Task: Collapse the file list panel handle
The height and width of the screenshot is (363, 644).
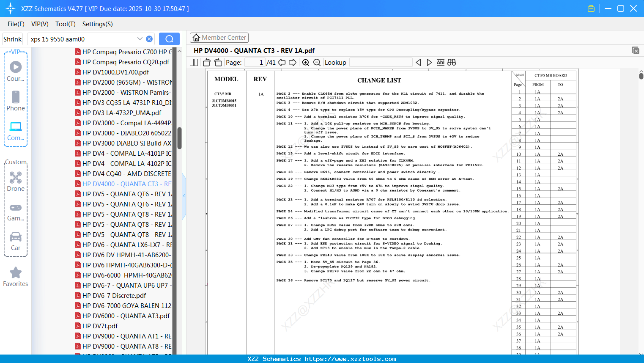Action: pyautogui.click(x=184, y=196)
